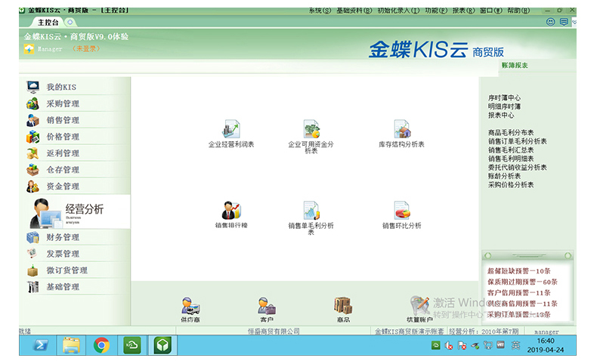Screen dimensions: 597x364
Task: Open 报表中心 link
Action: [501, 116]
